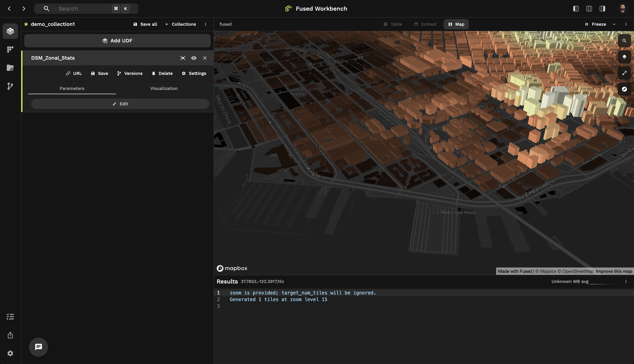Open the map panel three-dot menu

pyautogui.click(x=626, y=24)
